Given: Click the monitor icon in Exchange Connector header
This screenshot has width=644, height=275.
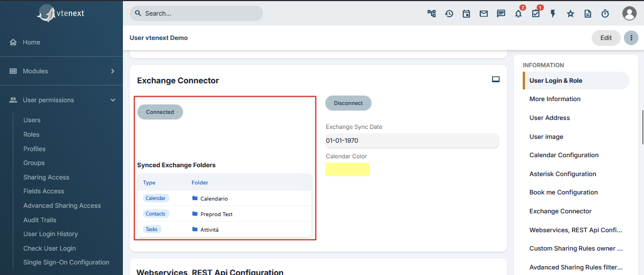Looking at the screenshot, I should pyautogui.click(x=496, y=79).
